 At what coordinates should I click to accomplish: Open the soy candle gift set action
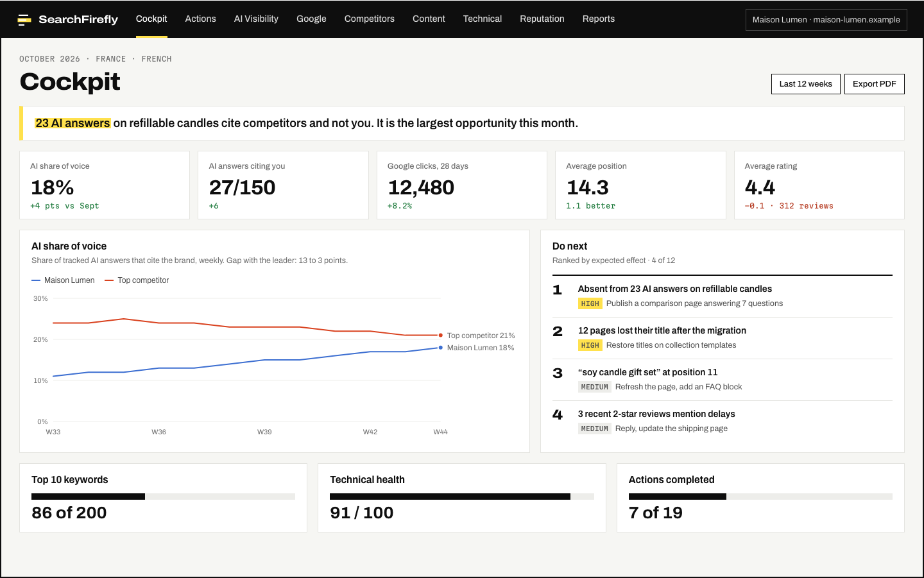coord(723,380)
